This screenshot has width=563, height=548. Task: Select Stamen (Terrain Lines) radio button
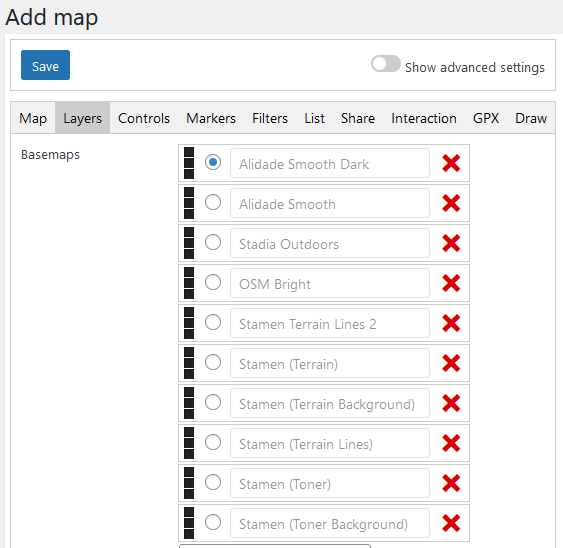[213, 442]
